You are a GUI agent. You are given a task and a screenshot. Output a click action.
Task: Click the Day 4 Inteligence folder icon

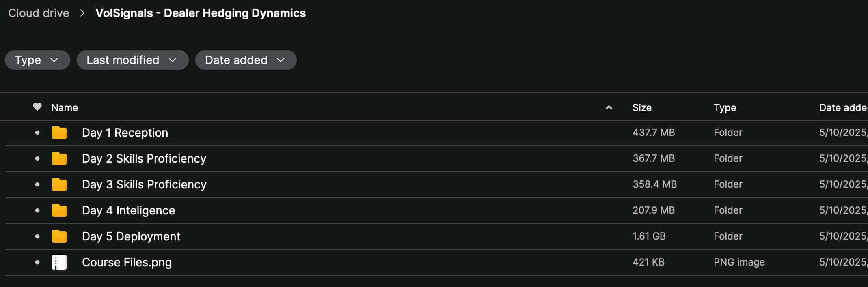pos(59,210)
